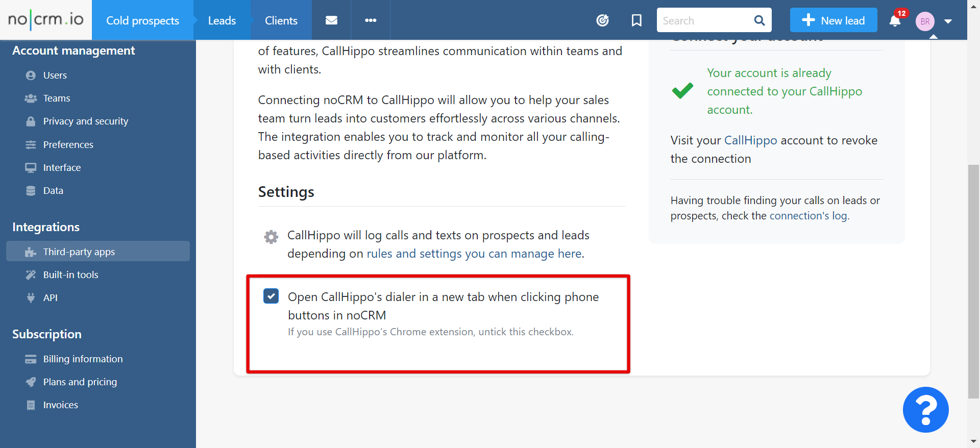
Task: Open the notifications bell with 12 badge
Action: pyautogui.click(x=895, y=21)
